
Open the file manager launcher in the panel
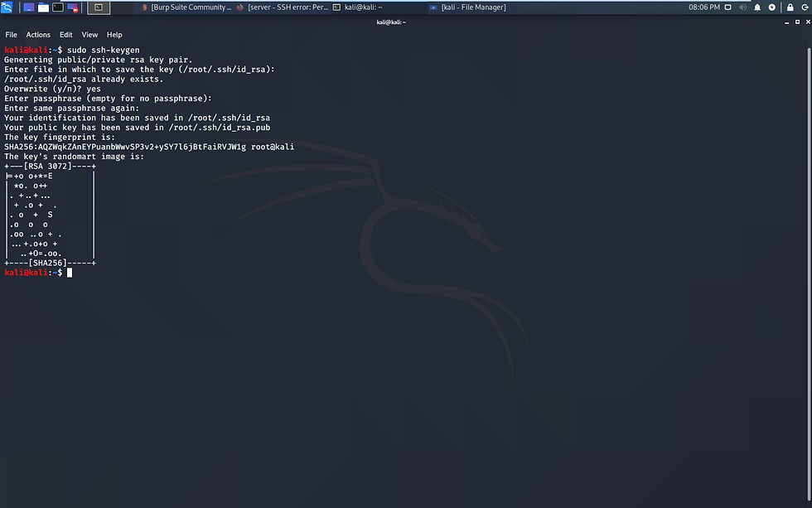[43, 7]
